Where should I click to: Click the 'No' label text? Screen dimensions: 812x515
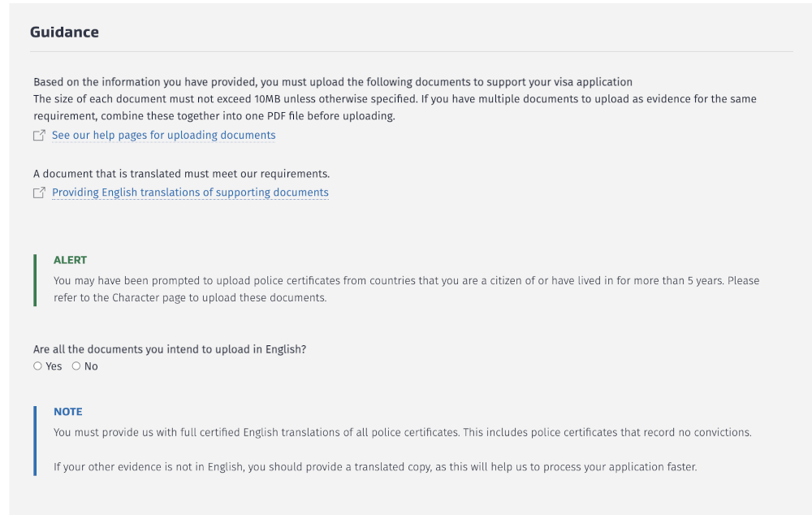pyautogui.click(x=91, y=366)
